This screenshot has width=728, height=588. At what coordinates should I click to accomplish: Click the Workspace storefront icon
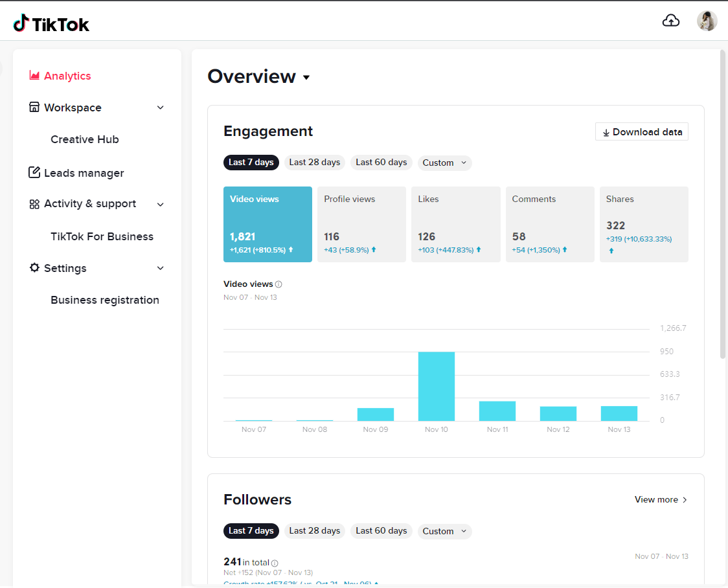click(34, 107)
